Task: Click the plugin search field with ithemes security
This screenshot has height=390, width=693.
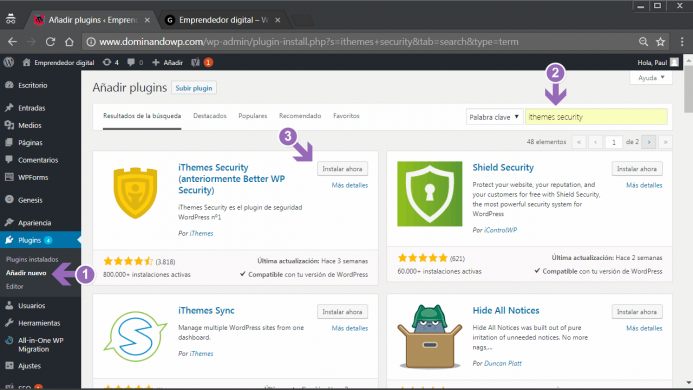Action: point(596,117)
